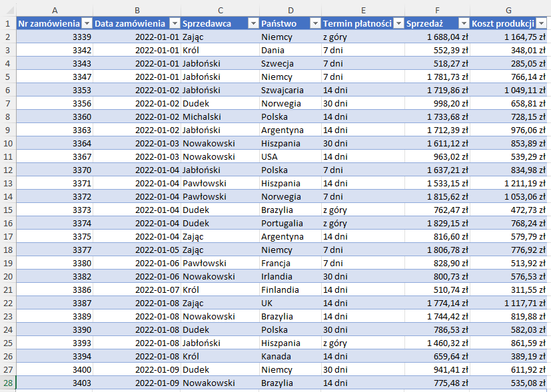Select the sales value 1 829,15 zł
Image resolution: width=551 pixels, height=392 pixels.
436,223
